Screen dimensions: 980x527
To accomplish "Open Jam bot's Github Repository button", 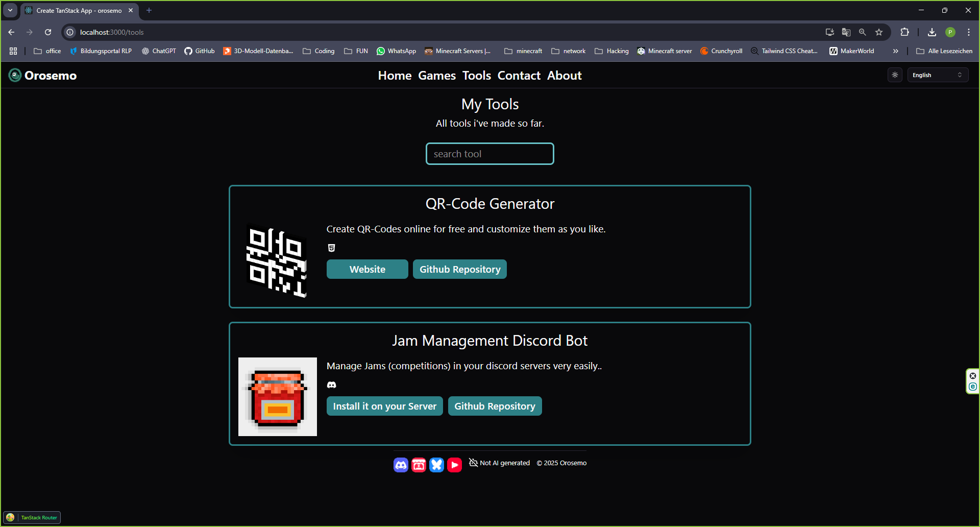I will click(x=495, y=406).
